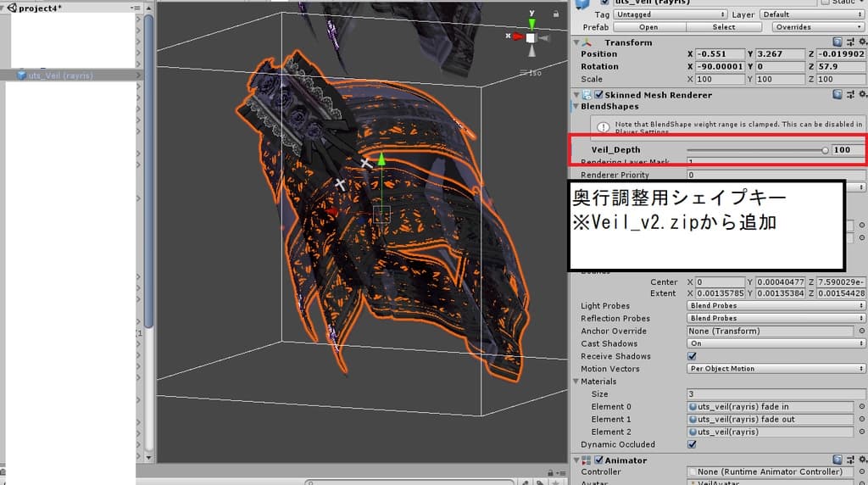Toggle the Receive Shadows checkbox
This screenshot has height=485, width=868.
[692, 357]
